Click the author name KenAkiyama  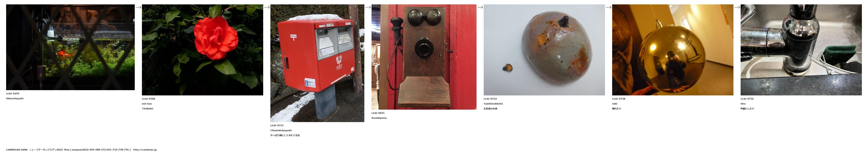(379, 118)
